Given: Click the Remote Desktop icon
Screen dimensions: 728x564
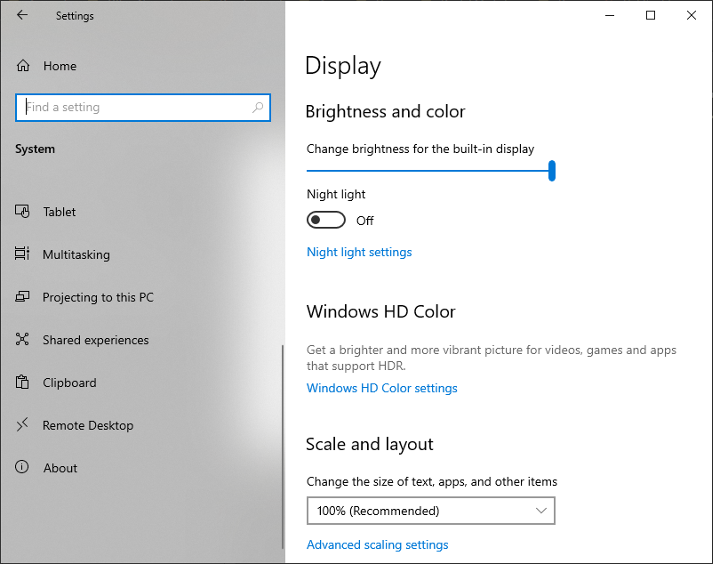Looking at the screenshot, I should point(22,424).
